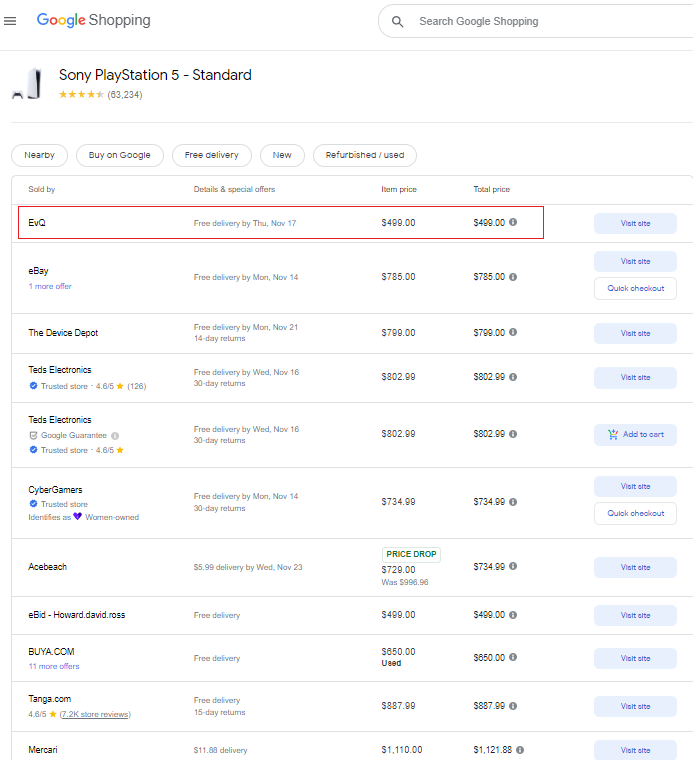
Task: Show total price info for Acebeach
Action: 513,566
